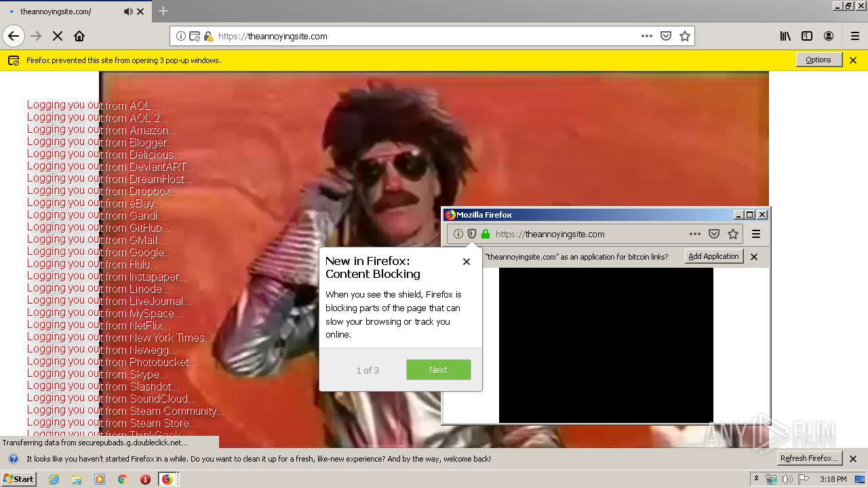Dismiss the pop-up blocked notification bar
This screenshot has height=488, width=868.
tap(853, 60)
